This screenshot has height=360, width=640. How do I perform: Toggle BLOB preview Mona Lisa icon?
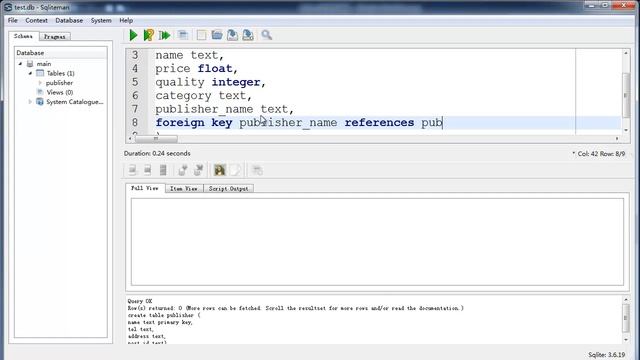pos(220,170)
